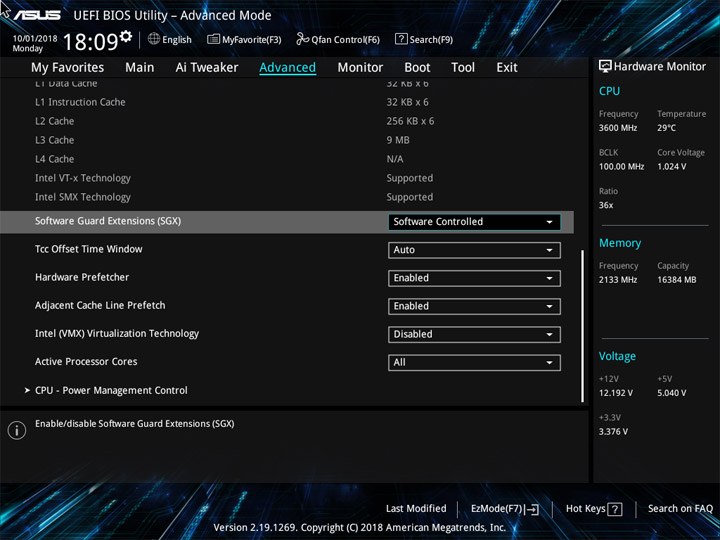720x540 pixels.
Task: Open Hardware Prefetcher dropdown
Action: [474, 278]
